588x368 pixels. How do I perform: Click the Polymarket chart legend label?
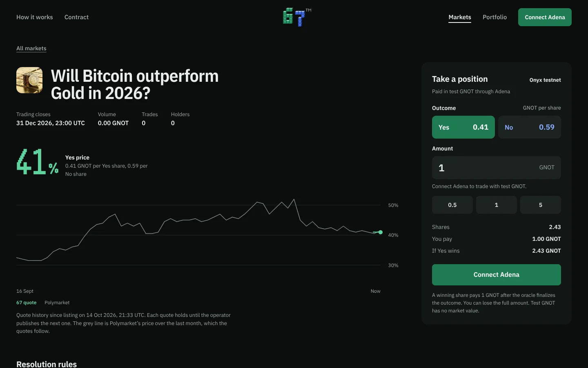pos(57,303)
